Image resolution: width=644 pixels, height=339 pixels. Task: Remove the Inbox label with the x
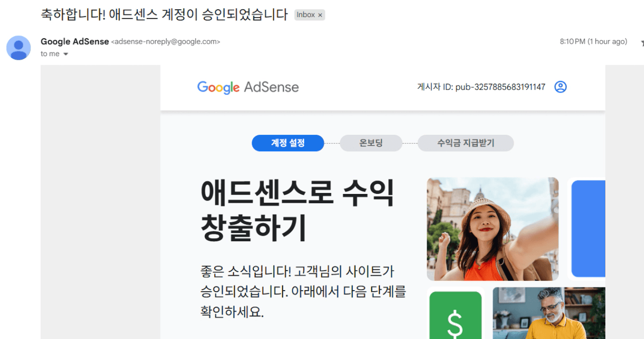click(320, 15)
